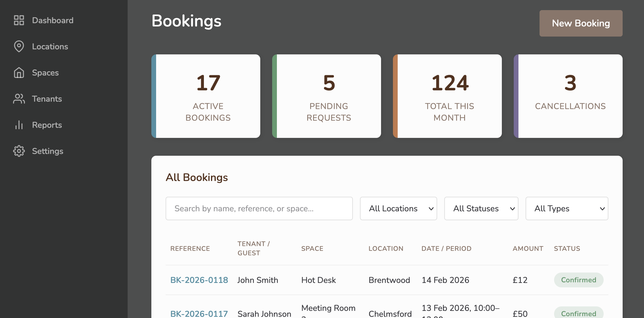Click the New Booking button
The width and height of the screenshot is (644, 318).
click(x=581, y=23)
